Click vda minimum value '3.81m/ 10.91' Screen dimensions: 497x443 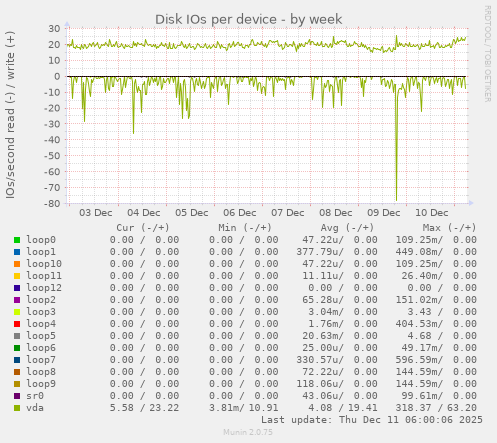coord(244,408)
